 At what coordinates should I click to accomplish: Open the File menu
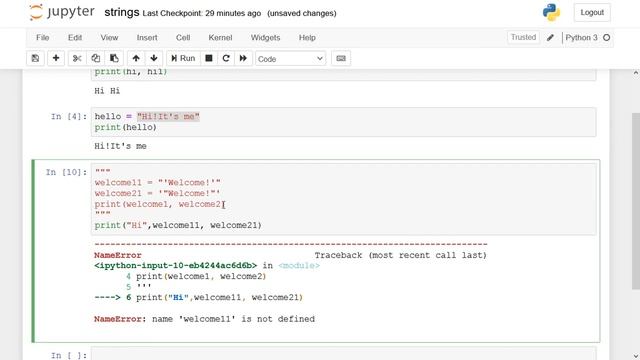click(x=42, y=38)
